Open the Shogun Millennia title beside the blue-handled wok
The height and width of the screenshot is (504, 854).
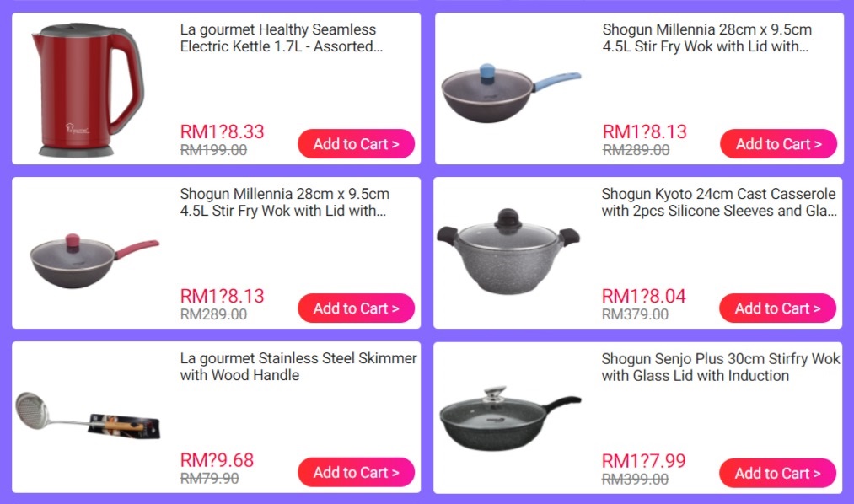pyautogui.click(x=707, y=38)
